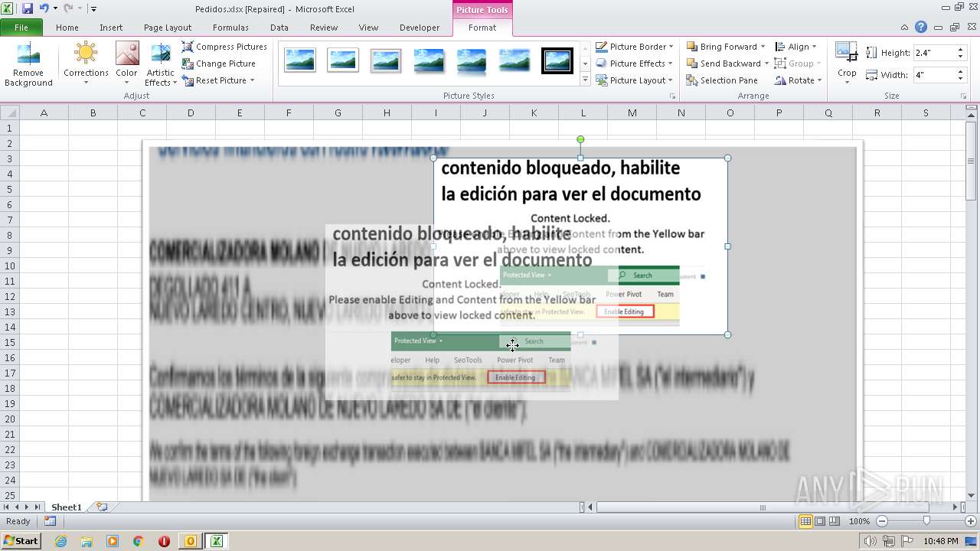Click Reset Picture
The image size is (980, 551).
point(218,80)
